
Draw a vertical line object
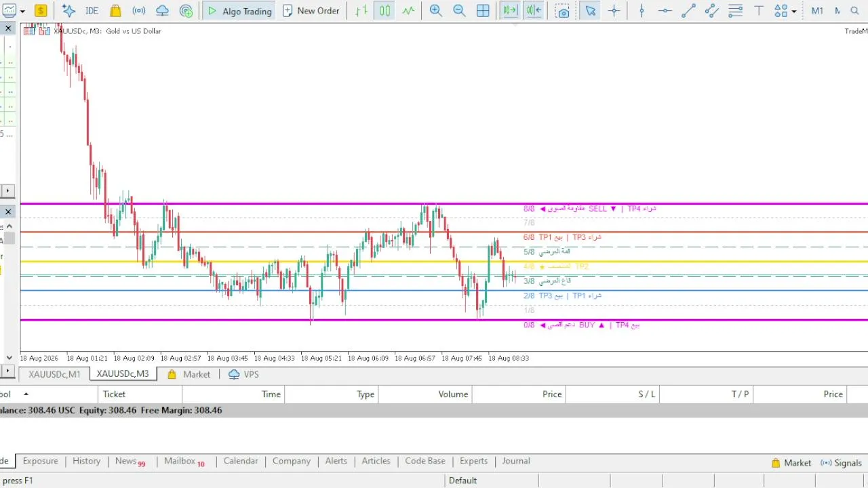point(642,11)
